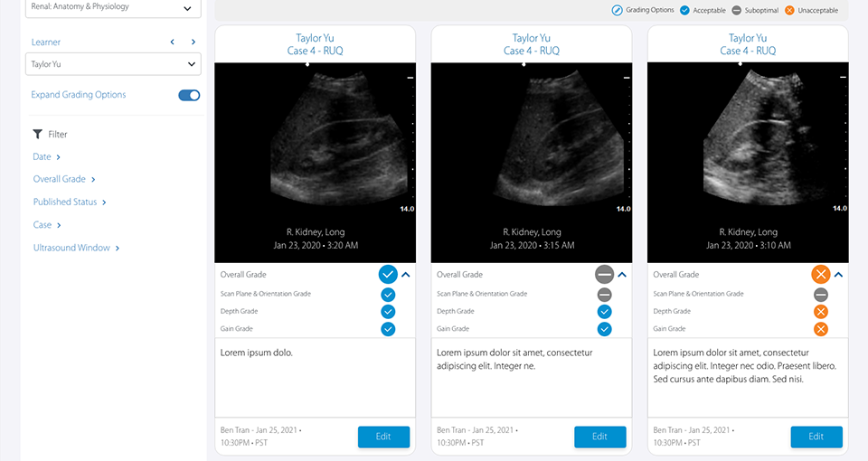The height and width of the screenshot is (461, 868).
Task: Edit the 3:15 AM card grading
Action: [x=600, y=437]
